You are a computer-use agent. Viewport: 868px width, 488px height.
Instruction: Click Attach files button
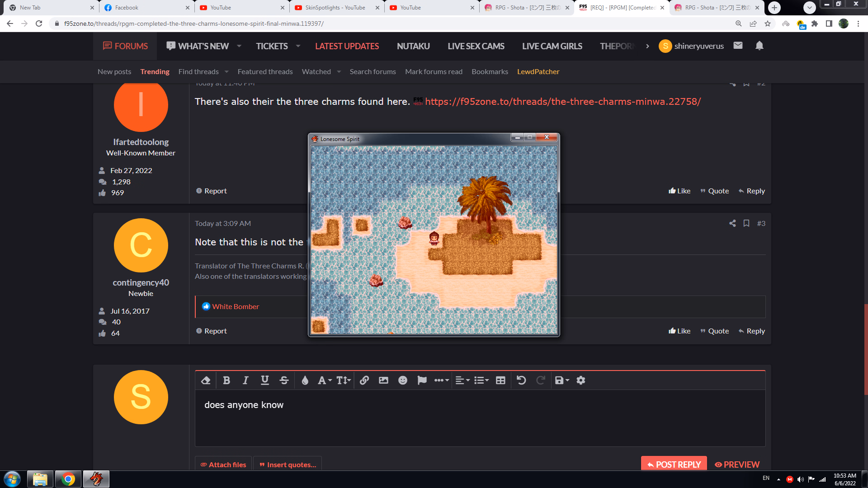(223, 465)
